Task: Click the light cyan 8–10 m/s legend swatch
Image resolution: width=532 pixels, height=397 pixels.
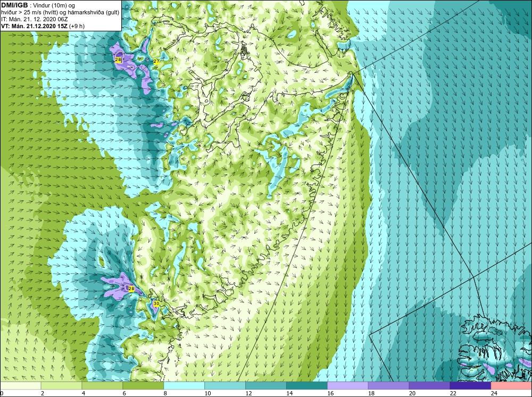Action: [184, 386]
